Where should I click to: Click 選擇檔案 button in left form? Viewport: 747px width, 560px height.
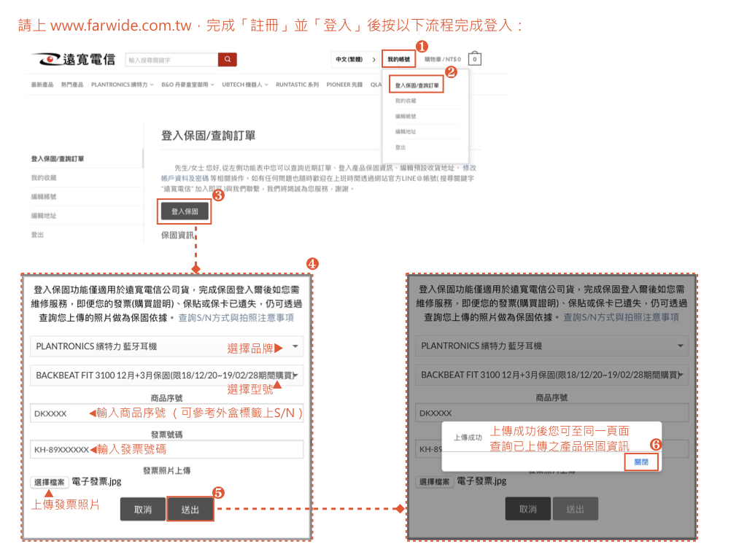50,483
